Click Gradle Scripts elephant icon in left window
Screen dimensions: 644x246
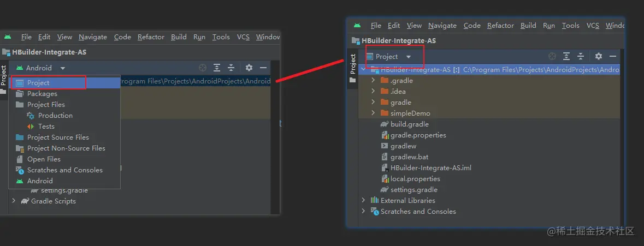pos(25,201)
